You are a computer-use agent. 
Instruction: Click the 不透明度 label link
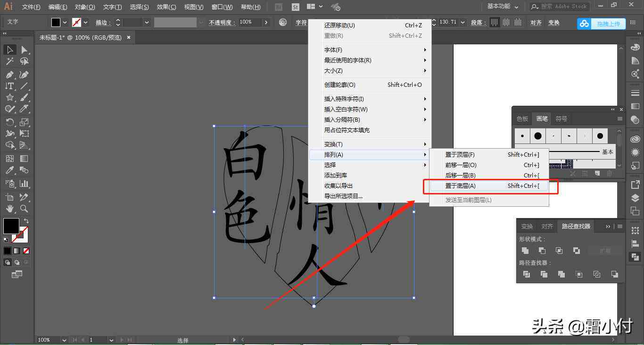click(223, 23)
